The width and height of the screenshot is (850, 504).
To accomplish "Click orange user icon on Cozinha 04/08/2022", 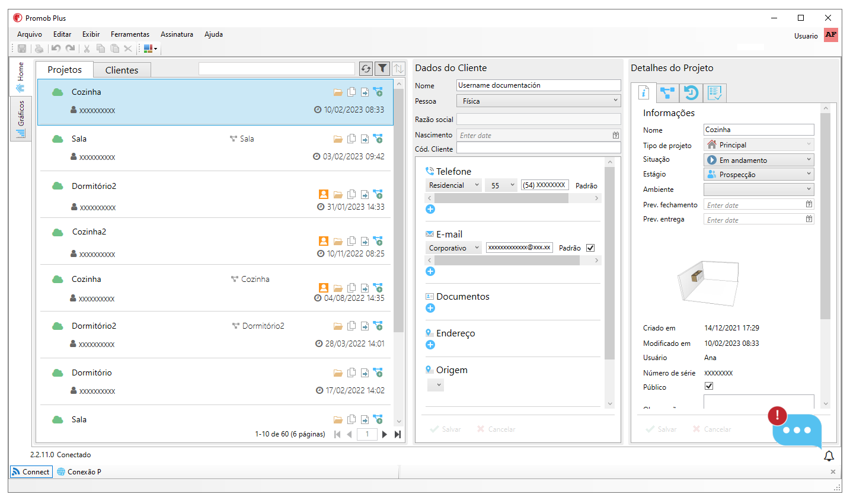I will pyautogui.click(x=324, y=288).
